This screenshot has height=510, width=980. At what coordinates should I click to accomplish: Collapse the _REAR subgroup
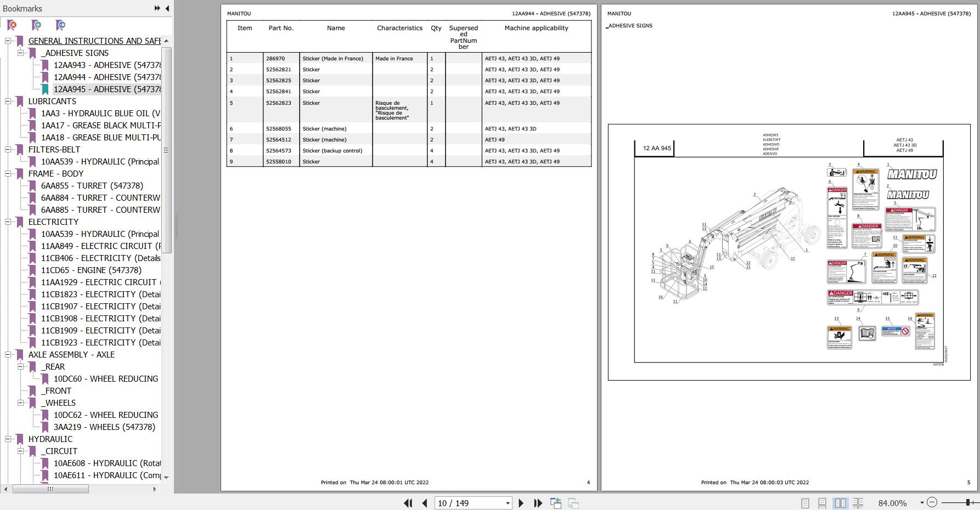[x=20, y=367]
